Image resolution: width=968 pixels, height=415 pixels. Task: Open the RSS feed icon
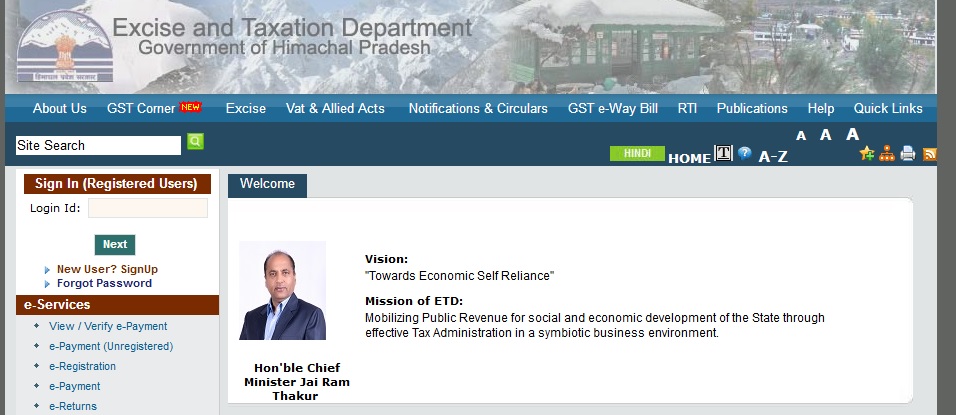(930, 153)
